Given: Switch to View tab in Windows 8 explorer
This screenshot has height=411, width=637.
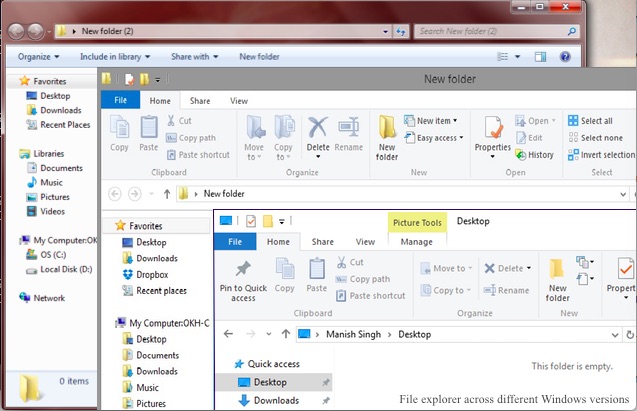Looking at the screenshot, I should coord(239,101).
